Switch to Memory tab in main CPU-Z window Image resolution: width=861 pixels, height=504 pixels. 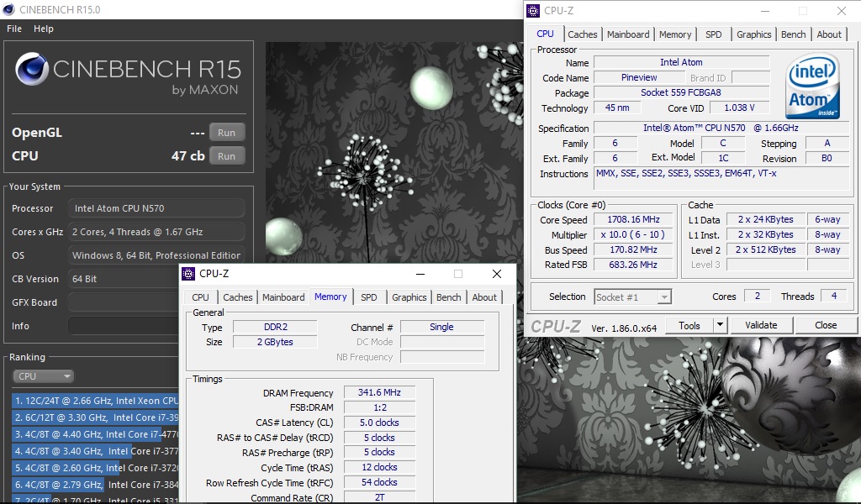click(x=675, y=34)
